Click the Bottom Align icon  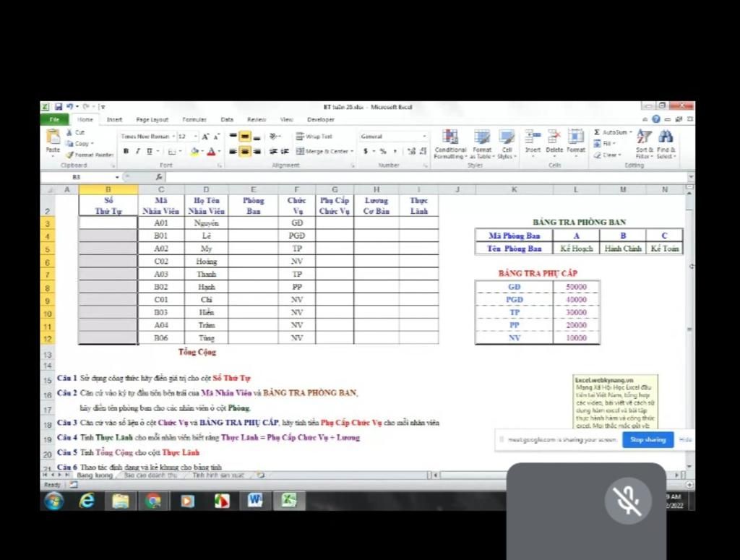[x=257, y=137]
